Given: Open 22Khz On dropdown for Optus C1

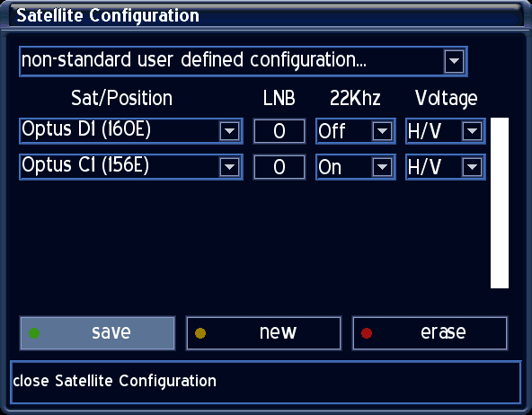Looking at the screenshot, I should [382, 167].
